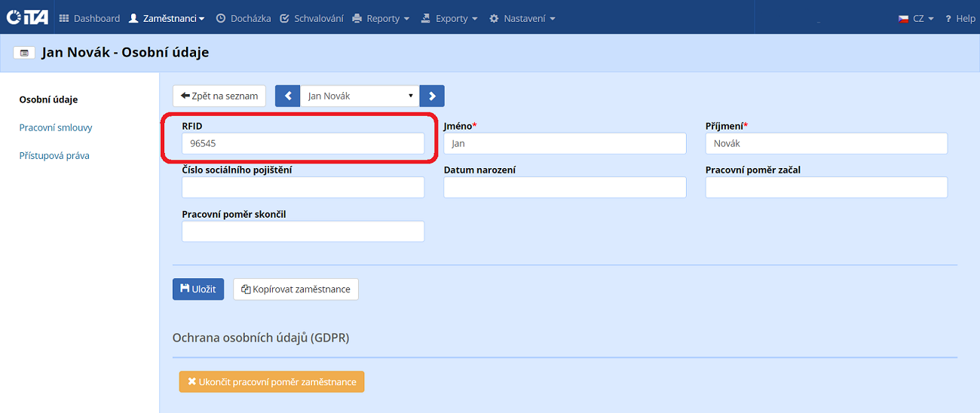The height and width of the screenshot is (413, 980).
Task: Open the Nastavení settings dropdown
Action: click(x=522, y=18)
